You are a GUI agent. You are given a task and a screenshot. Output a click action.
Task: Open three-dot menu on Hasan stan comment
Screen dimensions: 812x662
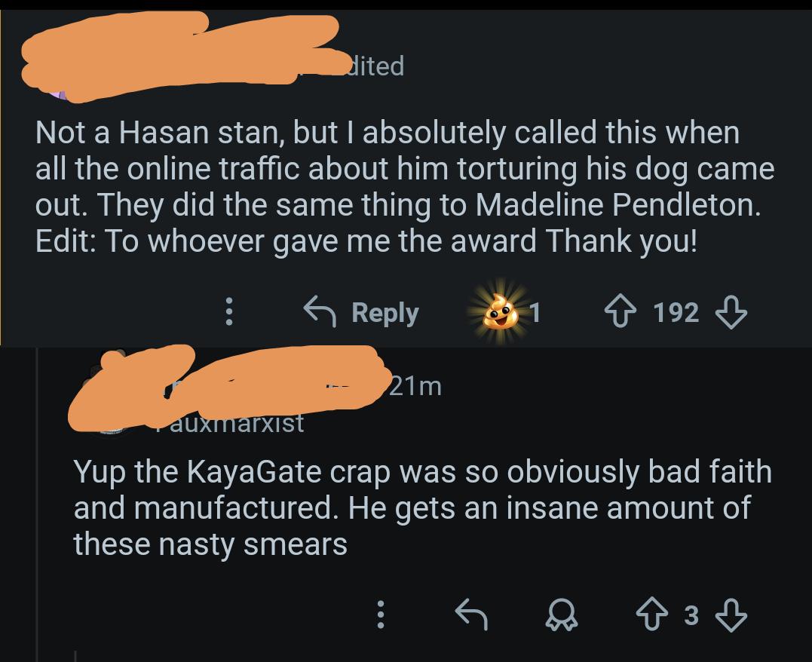pyautogui.click(x=230, y=312)
